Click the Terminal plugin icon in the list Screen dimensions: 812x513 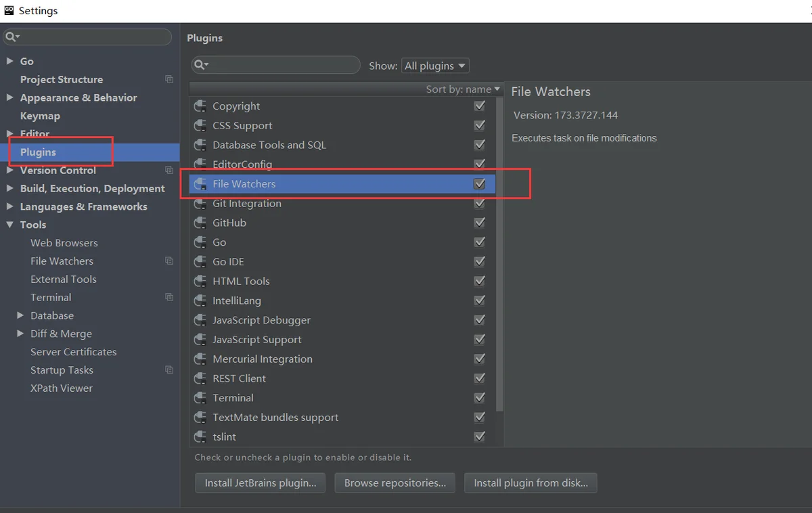coord(200,398)
